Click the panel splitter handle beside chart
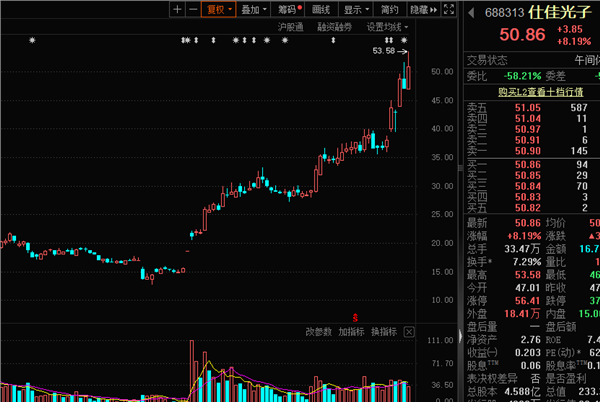 (x=460, y=168)
